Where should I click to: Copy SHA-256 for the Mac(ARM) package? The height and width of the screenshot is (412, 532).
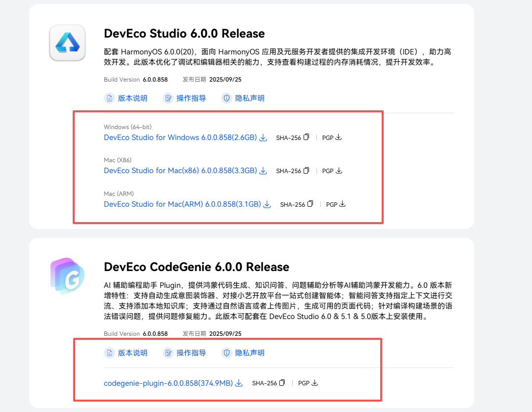(310, 204)
